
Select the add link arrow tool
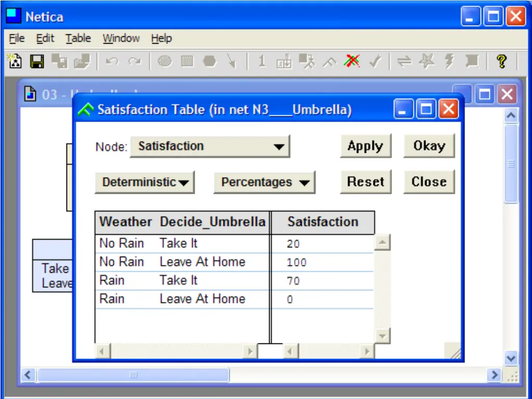point(231,61)
